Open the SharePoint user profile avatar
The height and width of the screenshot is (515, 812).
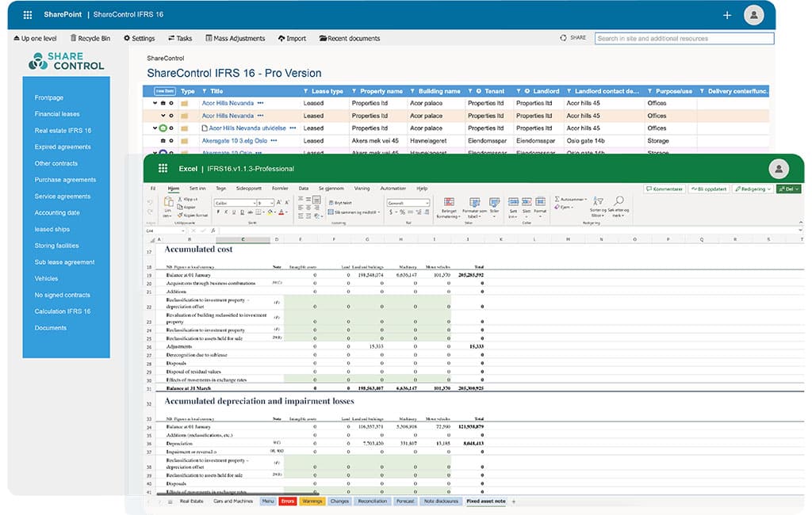(x=754, y=15)
